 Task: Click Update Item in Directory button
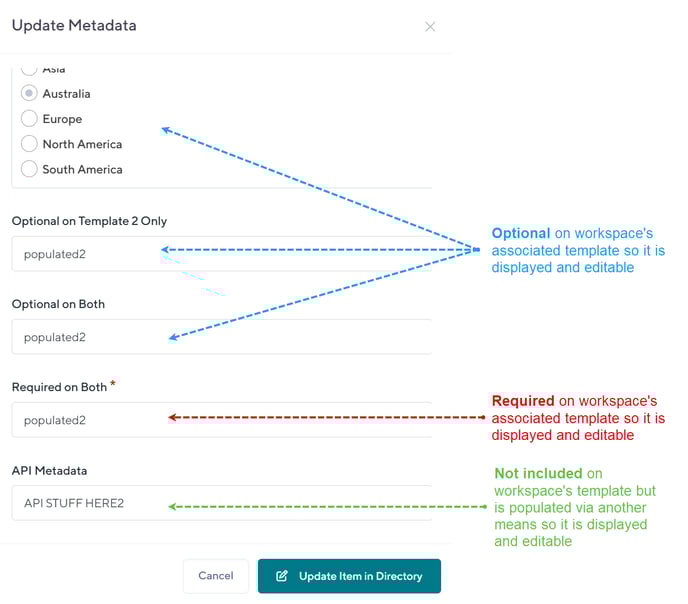(x=349, y=576)
